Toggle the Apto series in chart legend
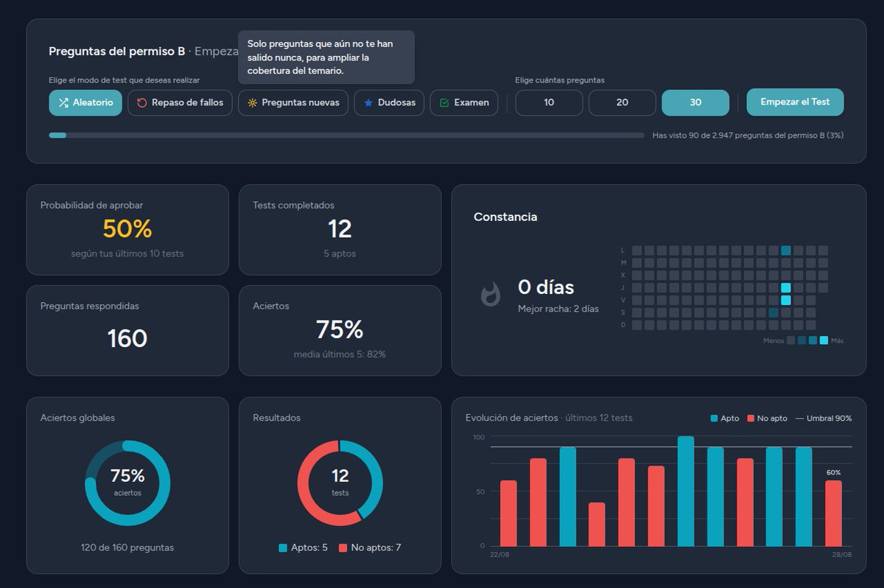884x588 pixels. pyautogui.click(x=725, y=419)
